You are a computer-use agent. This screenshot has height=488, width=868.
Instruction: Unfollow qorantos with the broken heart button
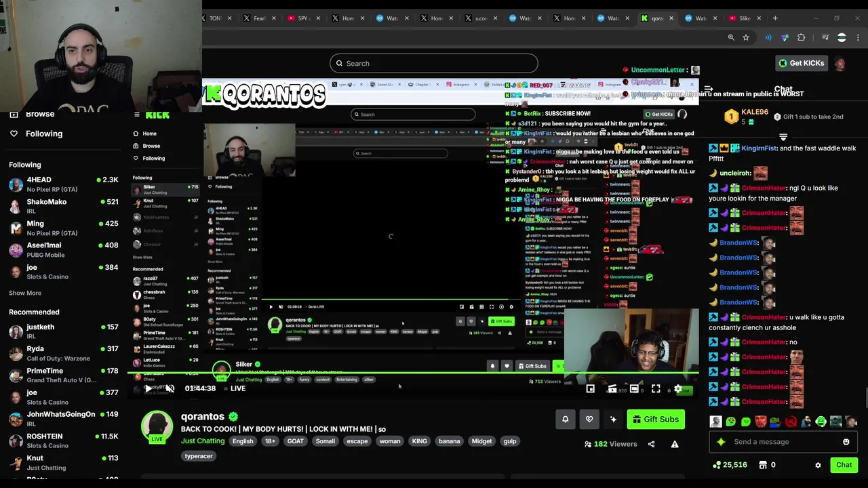[589, 420]
